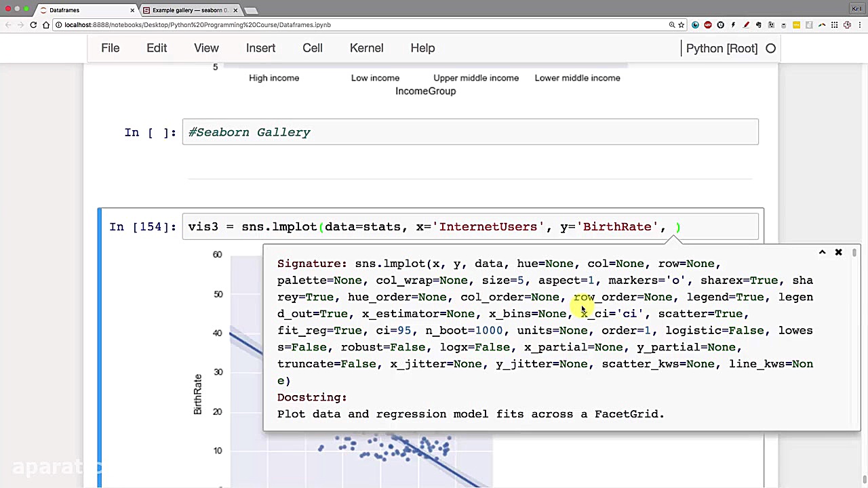Click the 'In [154]:' cell prompt

[142, 226]
